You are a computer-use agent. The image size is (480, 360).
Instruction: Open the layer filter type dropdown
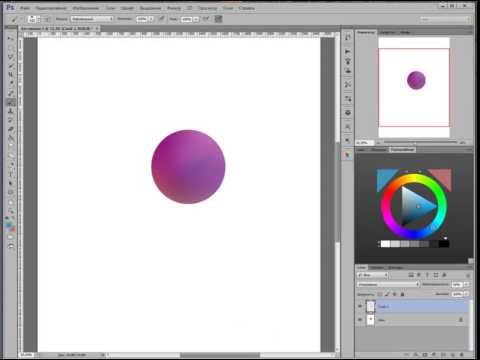pyautogui.click(x=373, y=275)
